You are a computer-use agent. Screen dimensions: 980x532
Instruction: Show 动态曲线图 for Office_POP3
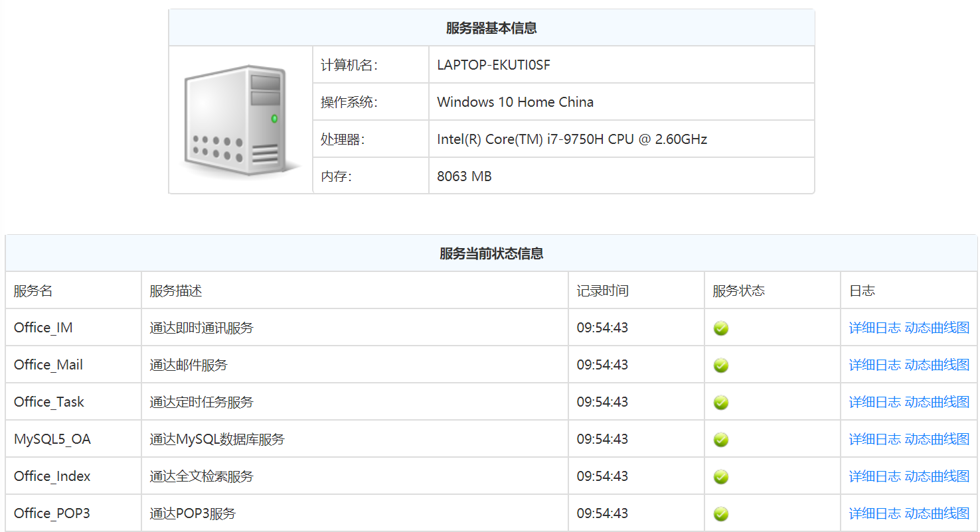(x=937, y=513)
